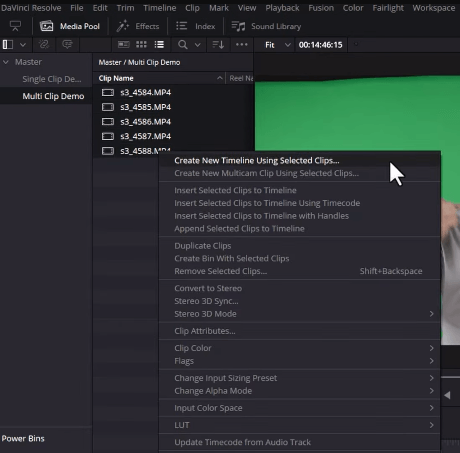Click the Reel Name column header
The image size is (460, 453).
[x=241, y=78]
